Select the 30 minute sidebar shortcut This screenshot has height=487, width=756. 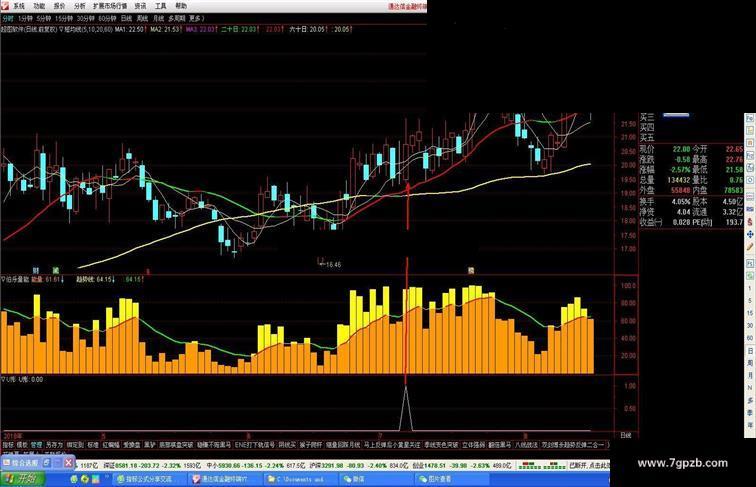[750, 326]
